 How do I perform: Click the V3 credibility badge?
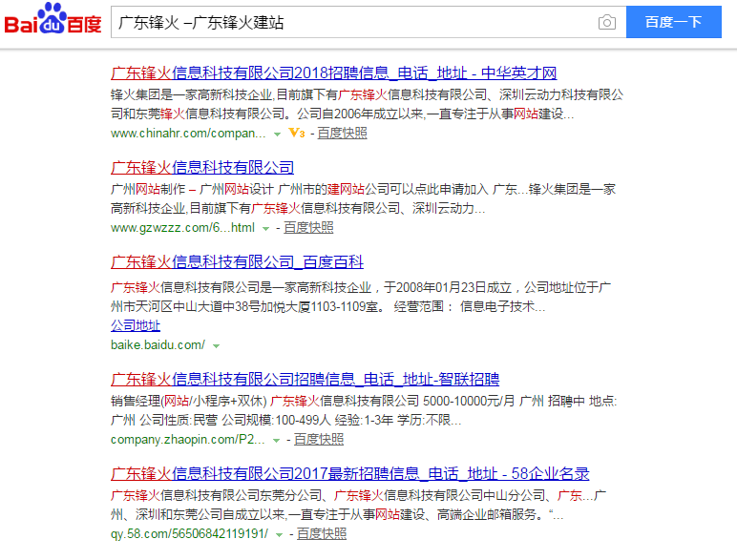pos(297,133)
